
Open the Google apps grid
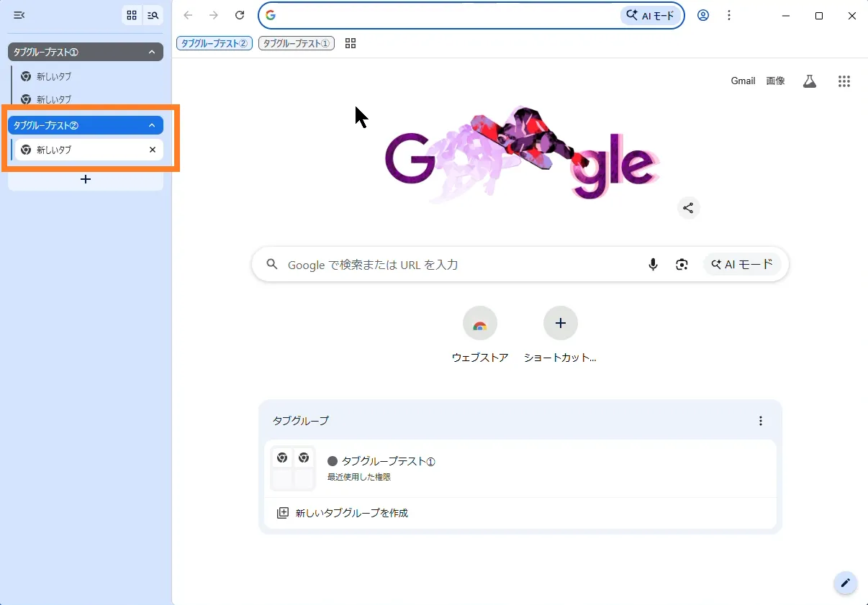pyautogui.click(x=844, y=81)
